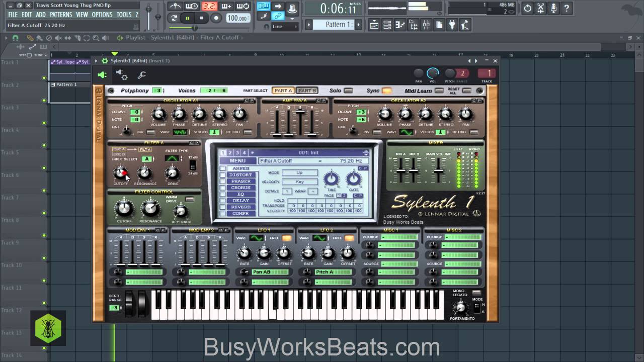Toggle the Sync switch
The height and width of the screenshot is (362, 644).
click(386, 90)
